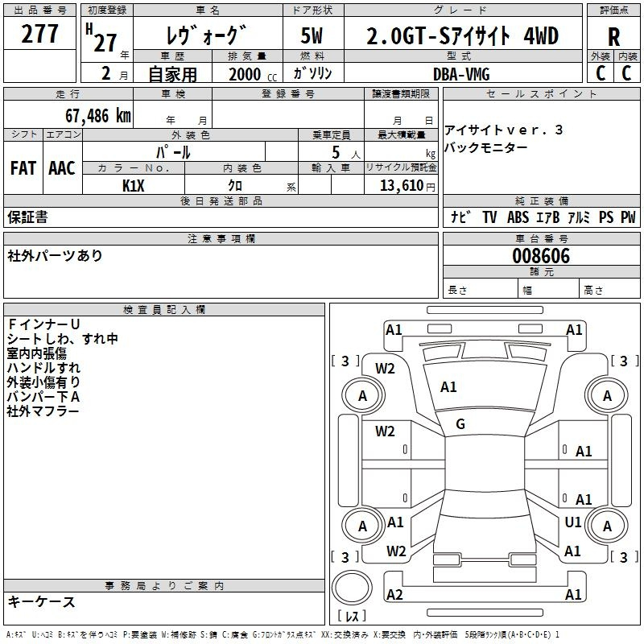Select the inspector note 室内内張傷
Viewport: 644px width, 644px height.
pos(36,353)
